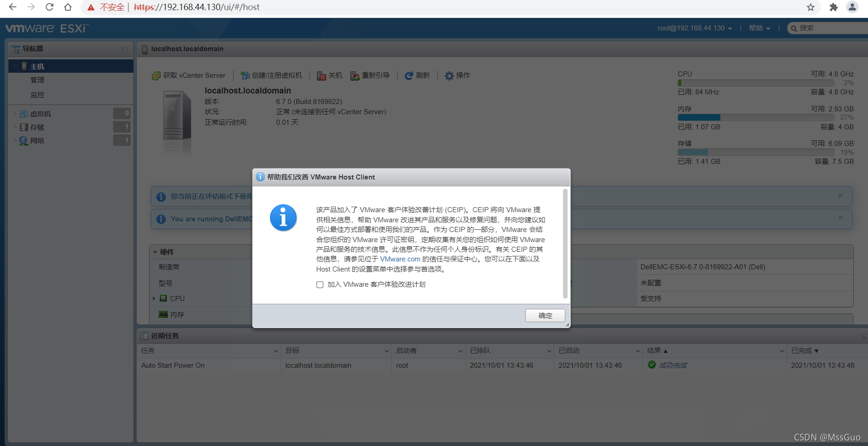
Task: Click the CEIP dialog scrollbar
Action: tap(565, 244)
